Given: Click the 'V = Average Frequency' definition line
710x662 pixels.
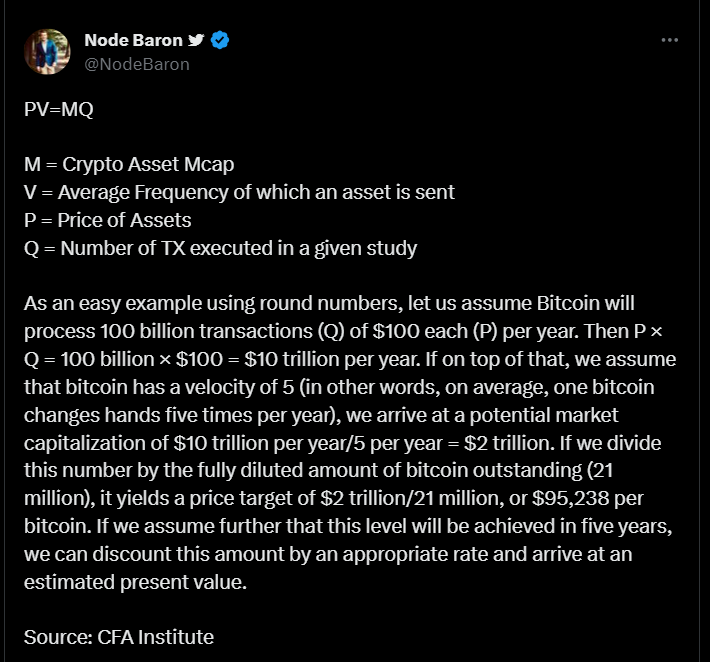Looking at the screenshot, I should tap(239, 192).
